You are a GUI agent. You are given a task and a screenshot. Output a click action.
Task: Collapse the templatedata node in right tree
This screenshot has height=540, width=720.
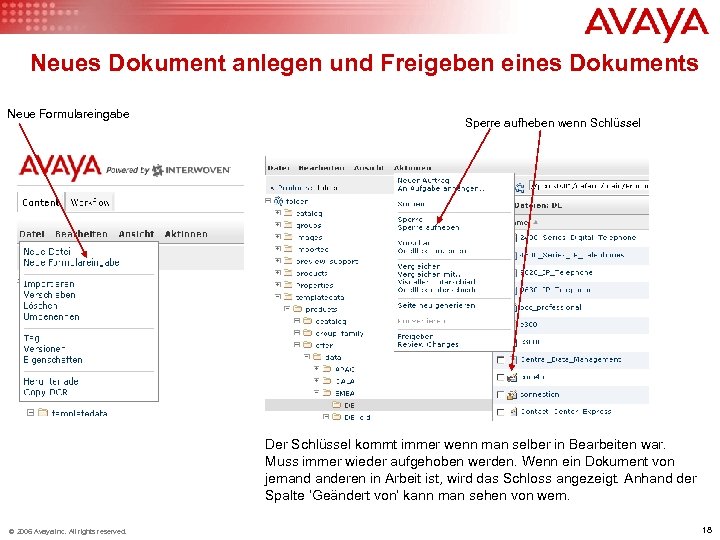tap(278, 297)
